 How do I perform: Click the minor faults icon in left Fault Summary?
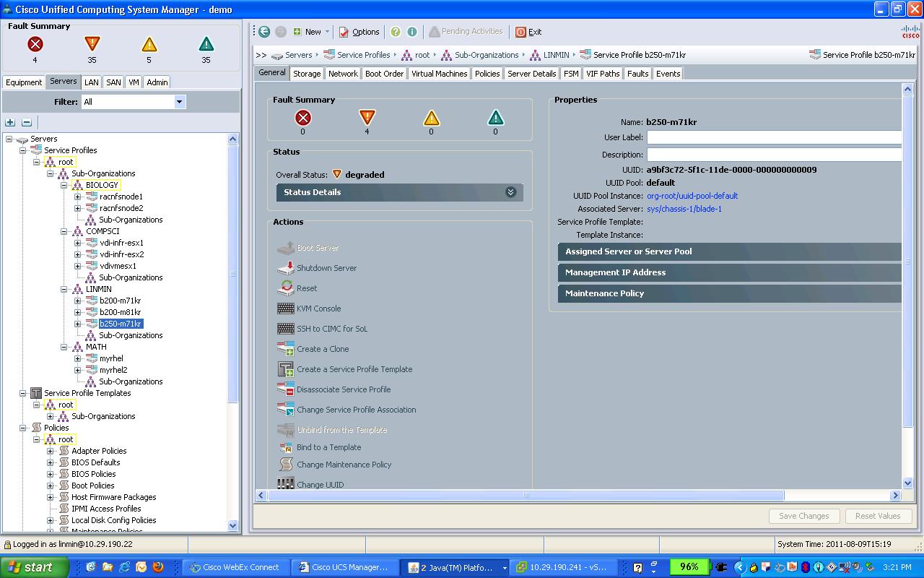coord(149,45)
